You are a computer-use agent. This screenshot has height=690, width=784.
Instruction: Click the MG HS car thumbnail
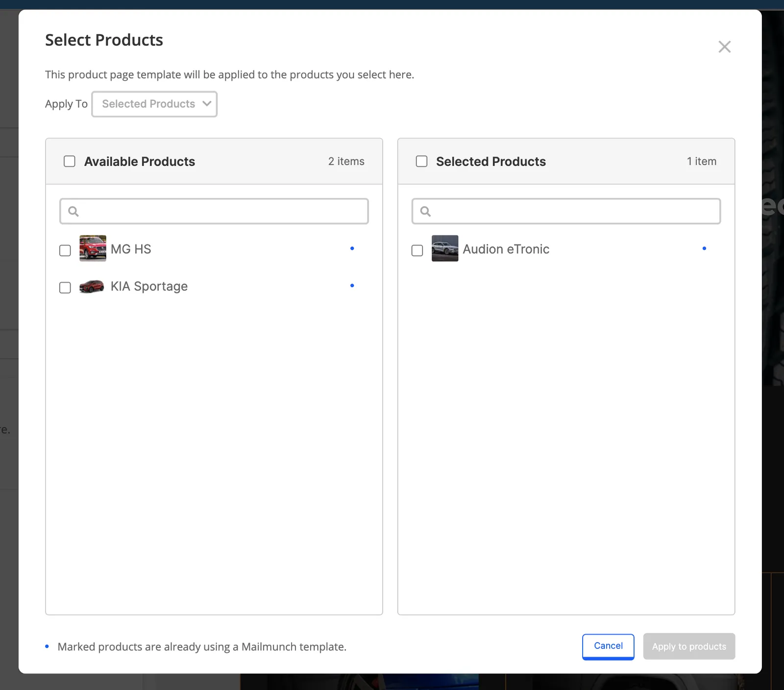coord(93,248)
